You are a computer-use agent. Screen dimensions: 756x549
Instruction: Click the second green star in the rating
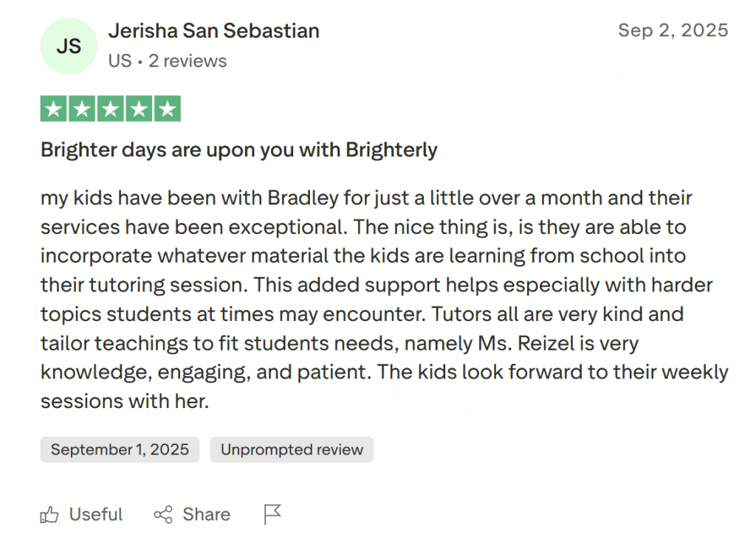tap(80, 108)
